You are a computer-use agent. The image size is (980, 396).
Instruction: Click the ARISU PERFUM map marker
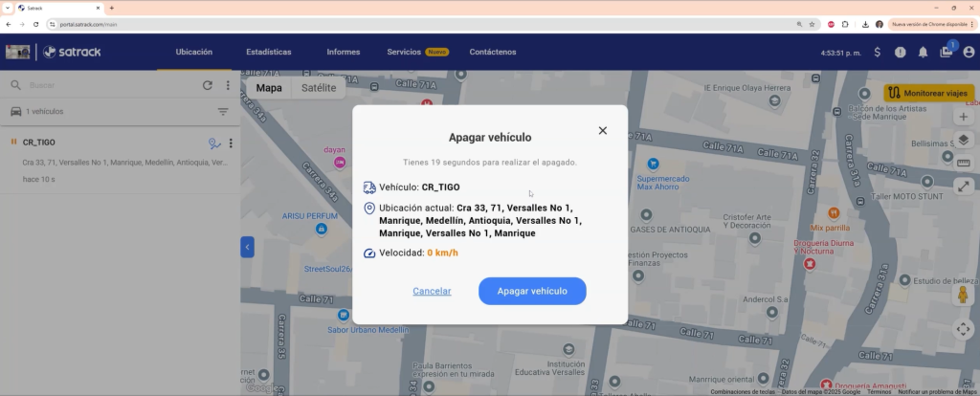(x=322, y=230)
